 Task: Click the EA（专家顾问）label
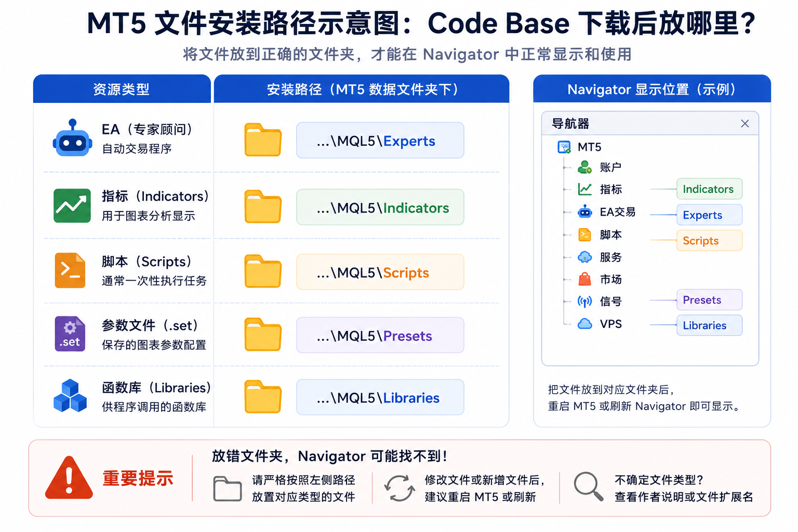147,129
